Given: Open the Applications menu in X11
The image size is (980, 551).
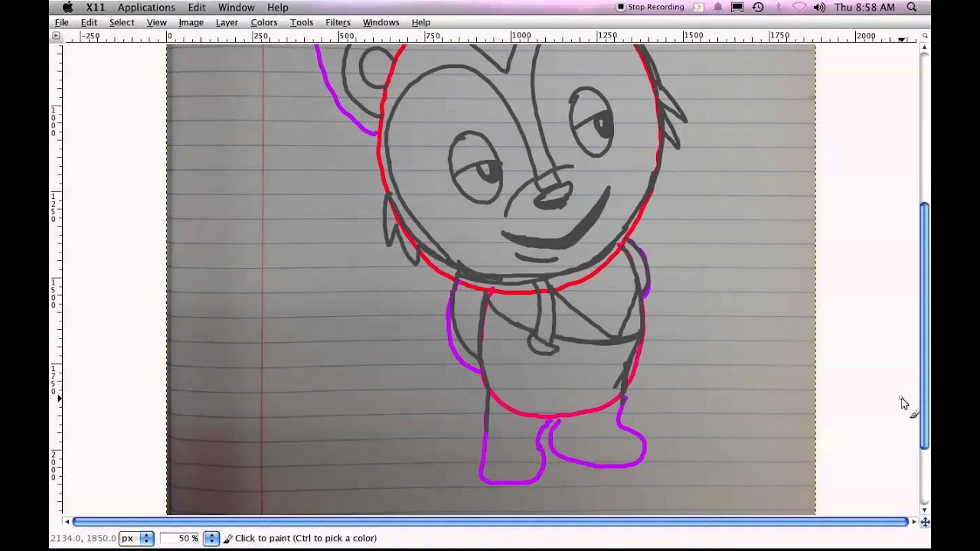Looking at the screenshot, I should click(146, 7).
